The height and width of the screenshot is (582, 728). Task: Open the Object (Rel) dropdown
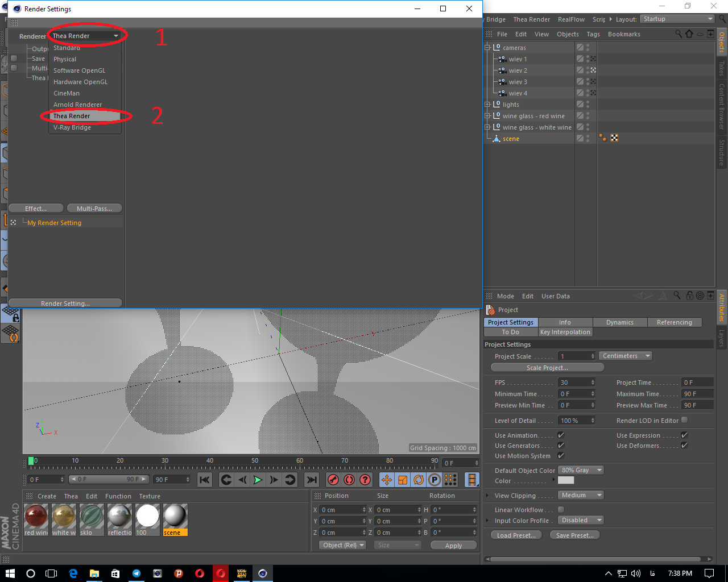tap(343, 545)
